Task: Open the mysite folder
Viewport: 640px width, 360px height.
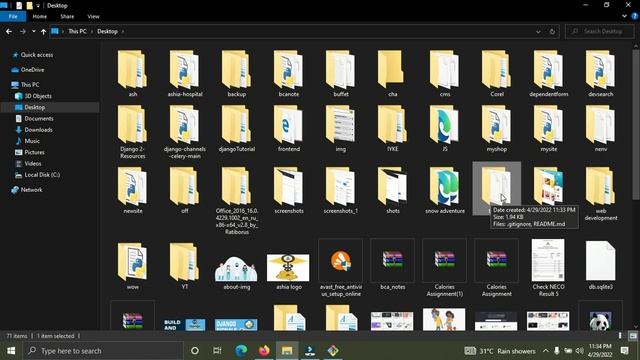Action: 548,129
